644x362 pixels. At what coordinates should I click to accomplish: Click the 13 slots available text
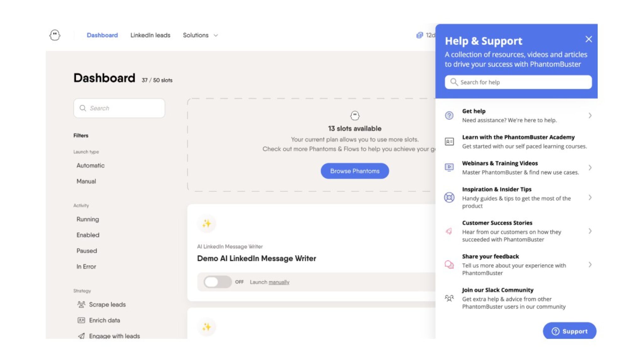[x=355, y=129]
